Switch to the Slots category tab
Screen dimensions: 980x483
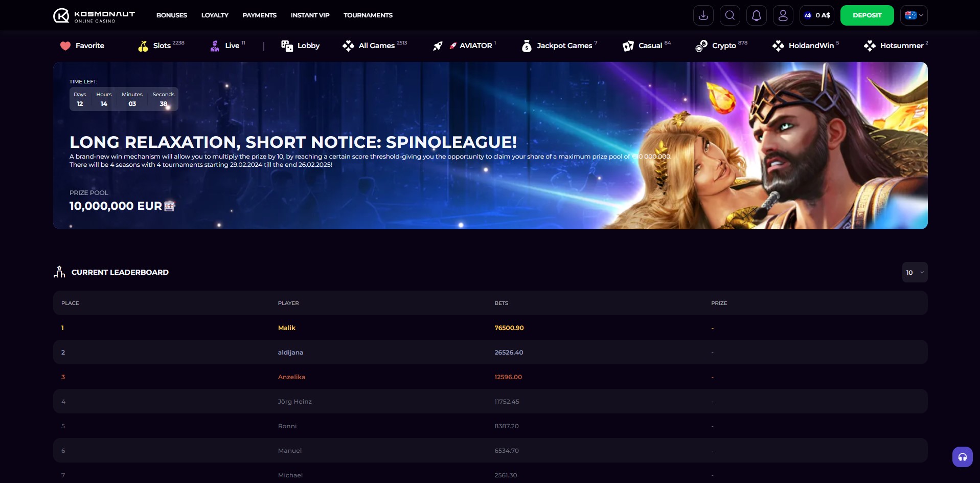coord(161,46)
